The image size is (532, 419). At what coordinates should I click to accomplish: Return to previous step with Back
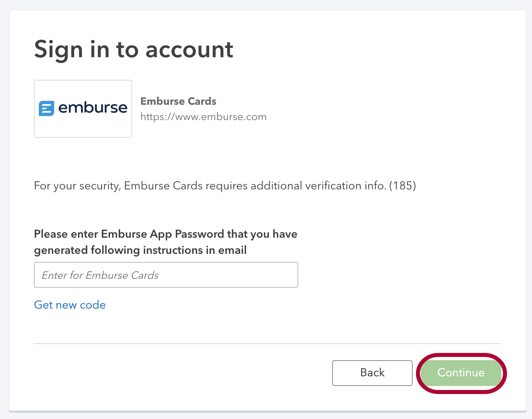372,373
